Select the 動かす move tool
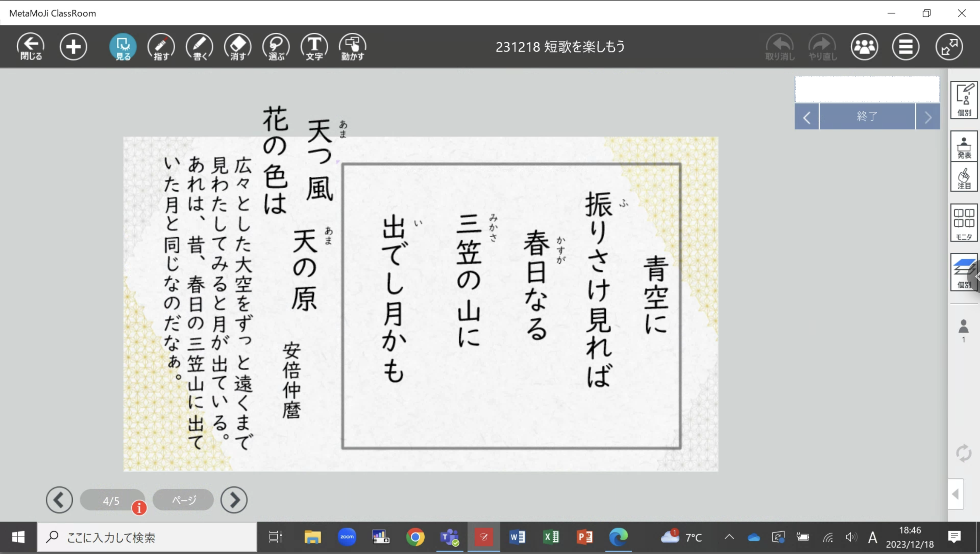 (352, 46)
